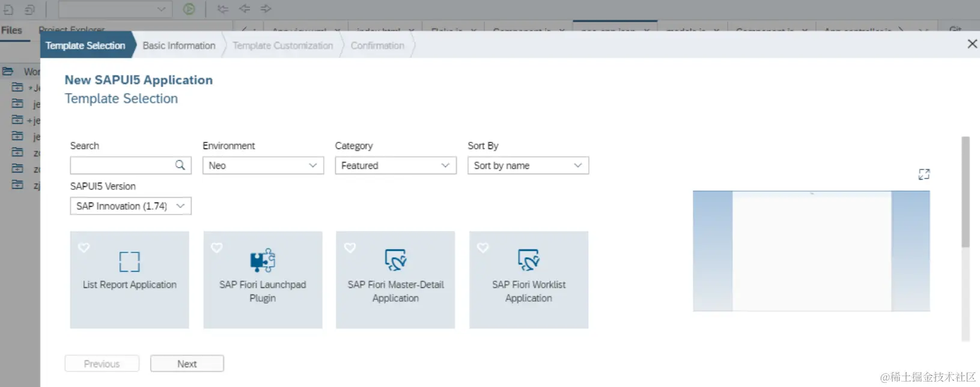Click the Workspace root folder icon
Screen dimensions: 980x387
coord(8,72)
